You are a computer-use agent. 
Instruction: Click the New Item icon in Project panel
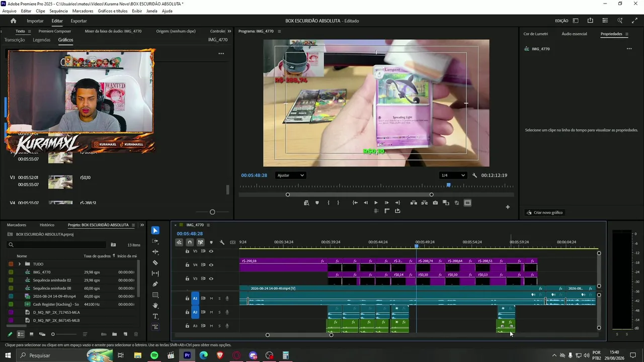pyautogui.click(x=125, y=334)
